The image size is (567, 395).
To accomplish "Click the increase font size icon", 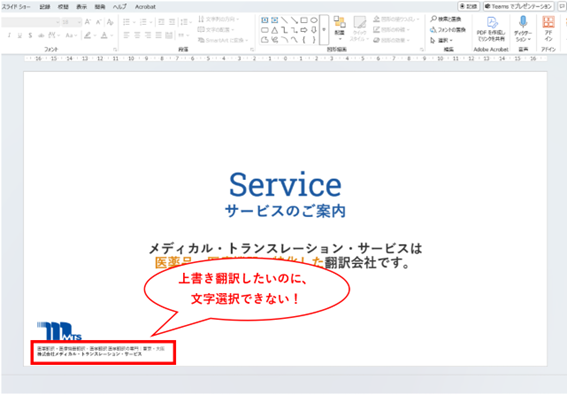I will [88, 22].
